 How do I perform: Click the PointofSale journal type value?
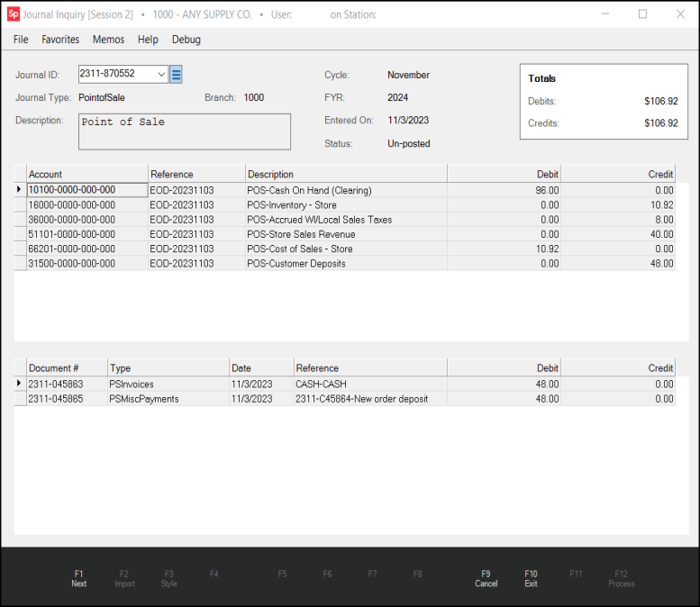click(101, 97)
